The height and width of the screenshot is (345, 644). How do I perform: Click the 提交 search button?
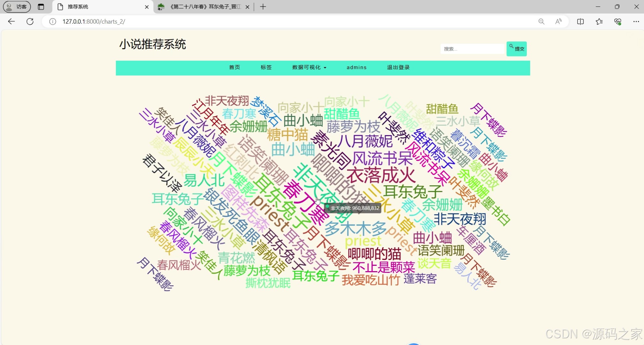516,49
